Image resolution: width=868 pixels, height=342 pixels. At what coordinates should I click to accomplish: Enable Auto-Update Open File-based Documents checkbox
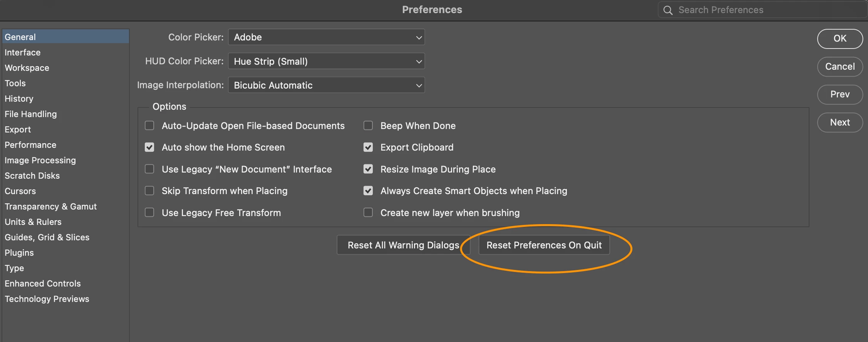click(149, 126)
